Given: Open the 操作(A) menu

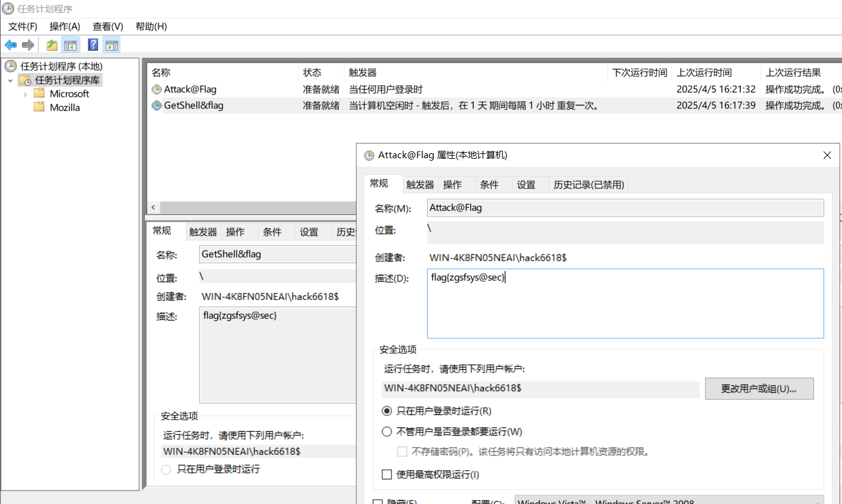Looking at the screenshot, I should tap(65, 26).
